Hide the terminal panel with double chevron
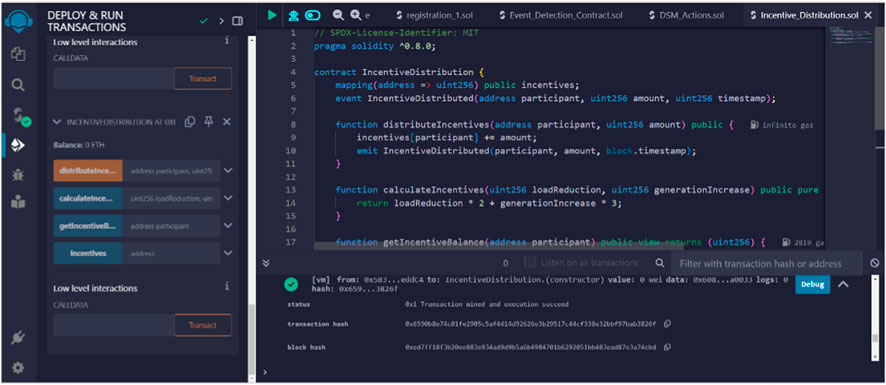886x385 pixels. click(267, 263)
